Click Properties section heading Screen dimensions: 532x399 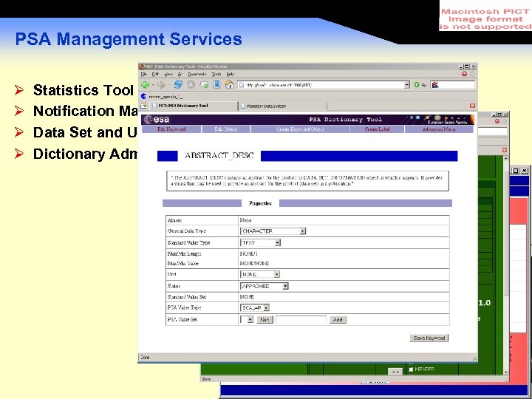point(260,203)
